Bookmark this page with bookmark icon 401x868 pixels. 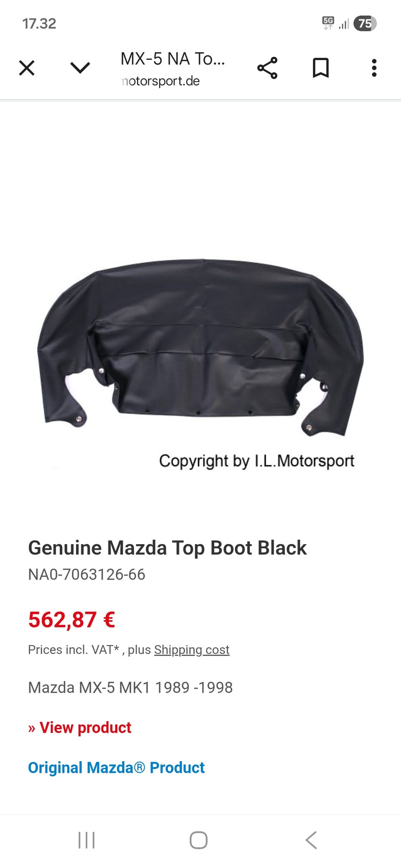(x=321, y=68)
